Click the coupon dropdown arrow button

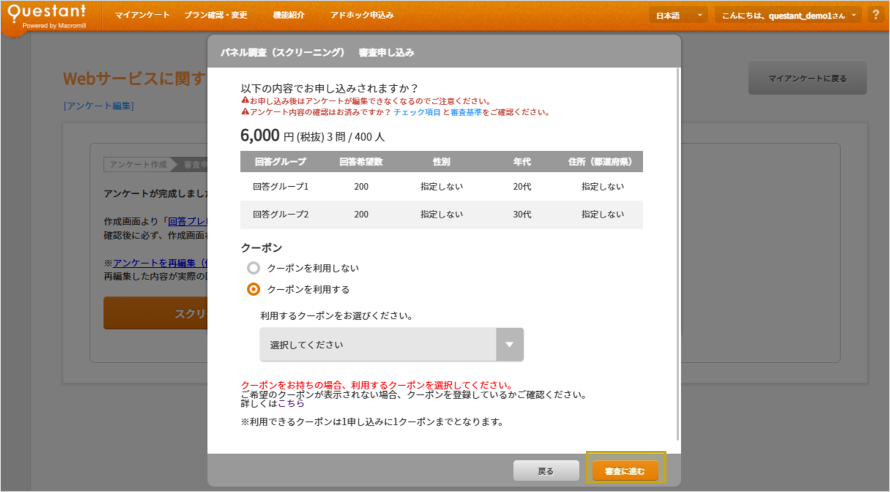click(510, 345)
